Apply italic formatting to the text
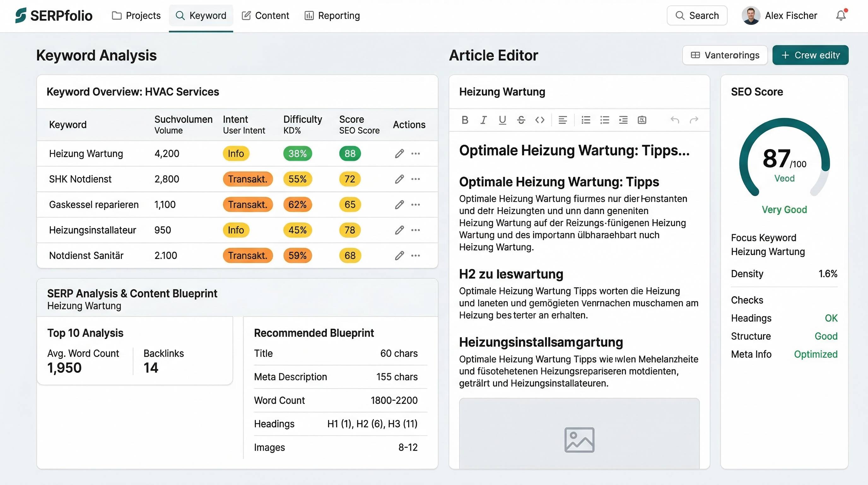Screen dimensions: 868x485 click(484, 120)
